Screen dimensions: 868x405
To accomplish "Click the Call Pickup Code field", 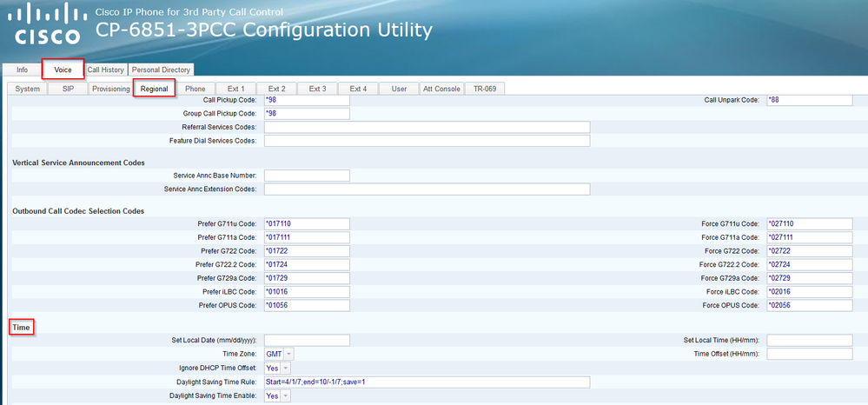I will coord(308,100).
